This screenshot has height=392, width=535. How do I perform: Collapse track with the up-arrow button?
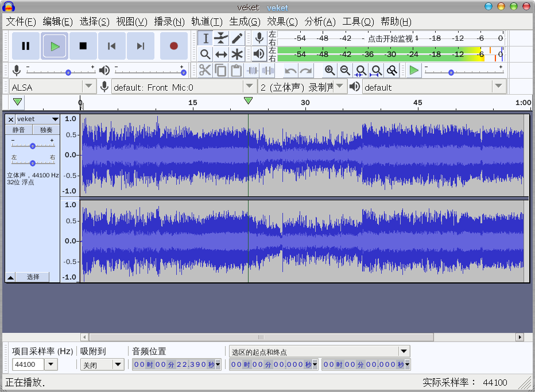click(10, 277)
